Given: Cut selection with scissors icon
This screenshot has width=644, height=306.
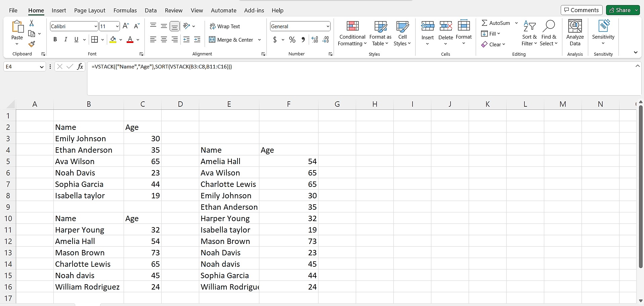Looking at the screenshot, I should click(x=32, y=23).
